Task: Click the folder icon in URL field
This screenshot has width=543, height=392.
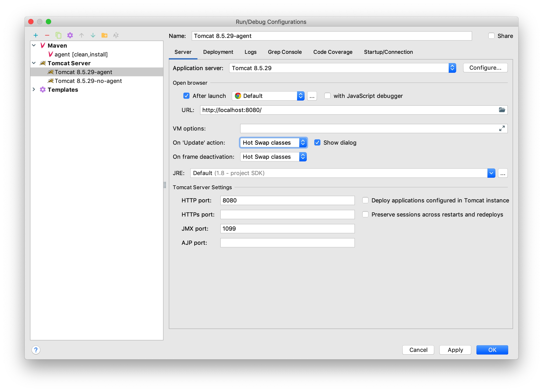Action: 502,110
